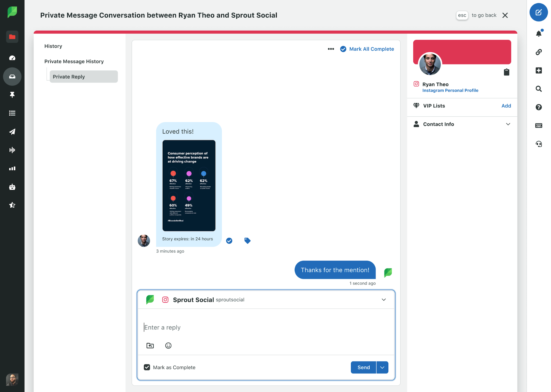Click the link chain icon
This screenshot has height=392, width=551.
pyautogui.click(x=539, y=52)
